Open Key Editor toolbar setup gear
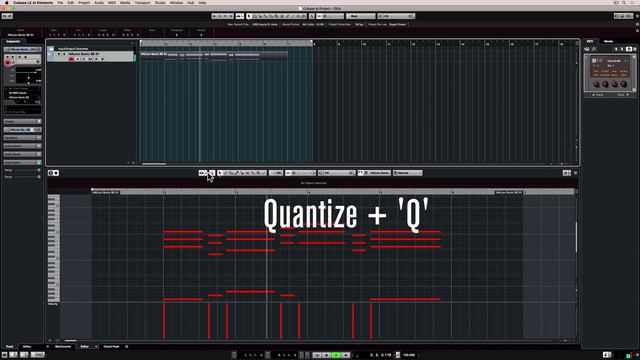This screenshot has width=640, height=360. [x=576, y=173]
